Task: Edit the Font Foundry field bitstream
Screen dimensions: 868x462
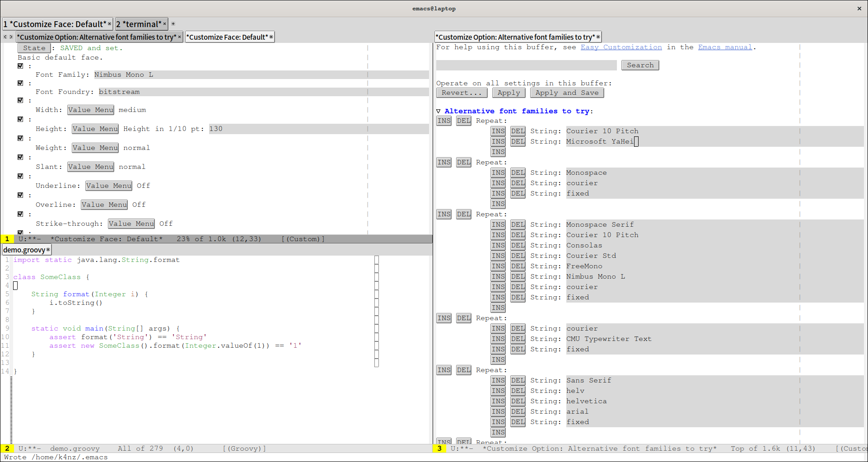Action: pyautogui.click(x=264, y=92)
